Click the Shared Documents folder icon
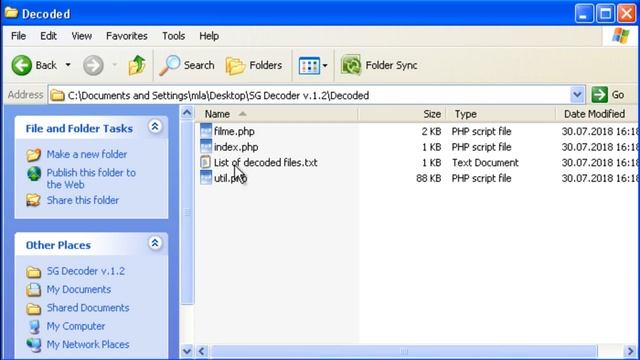The image size is (640, 360). point(33,309)
